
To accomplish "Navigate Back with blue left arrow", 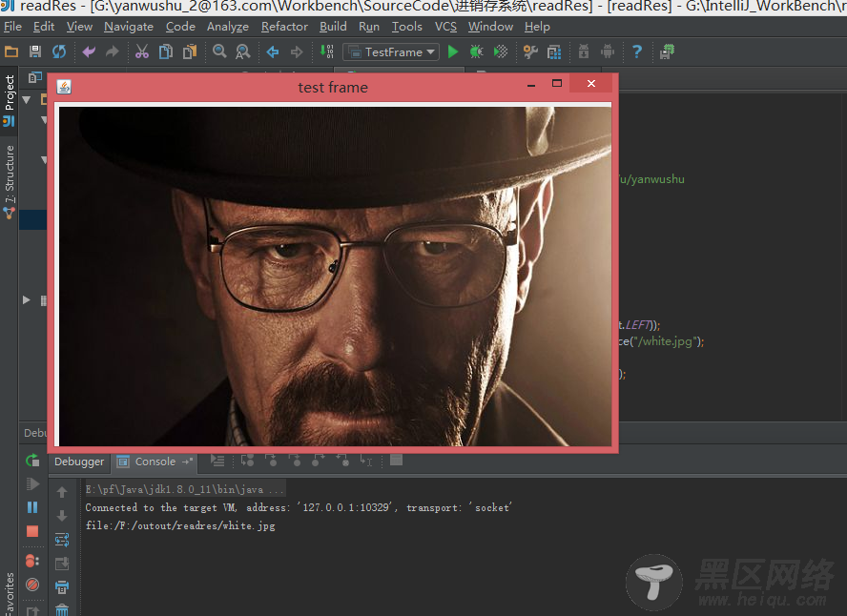I will click(x=273, y=51).
